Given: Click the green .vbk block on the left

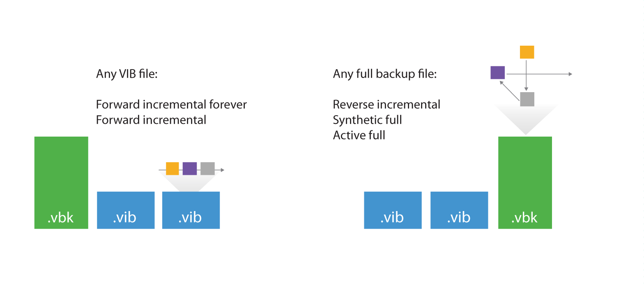Looking at the screenshot, I should pos(61,182).
